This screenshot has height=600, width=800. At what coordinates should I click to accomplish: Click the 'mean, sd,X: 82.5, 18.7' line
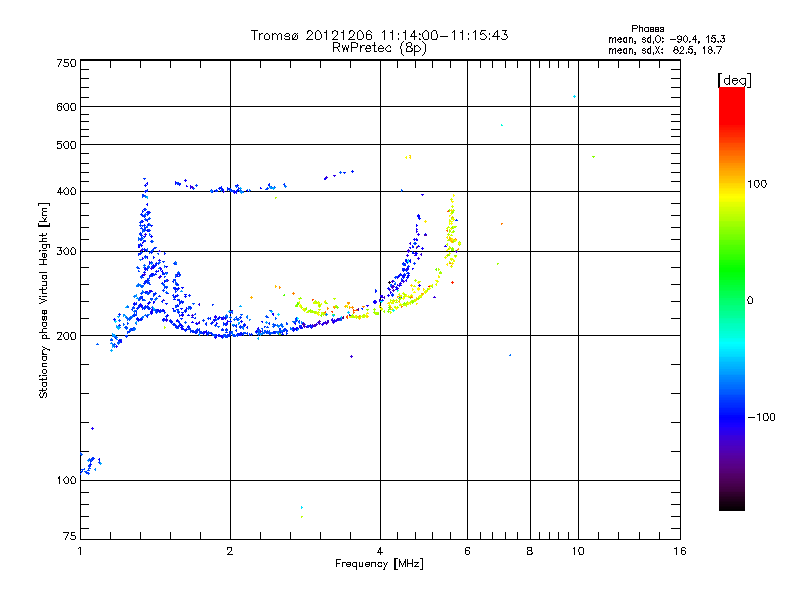(665, 50)
